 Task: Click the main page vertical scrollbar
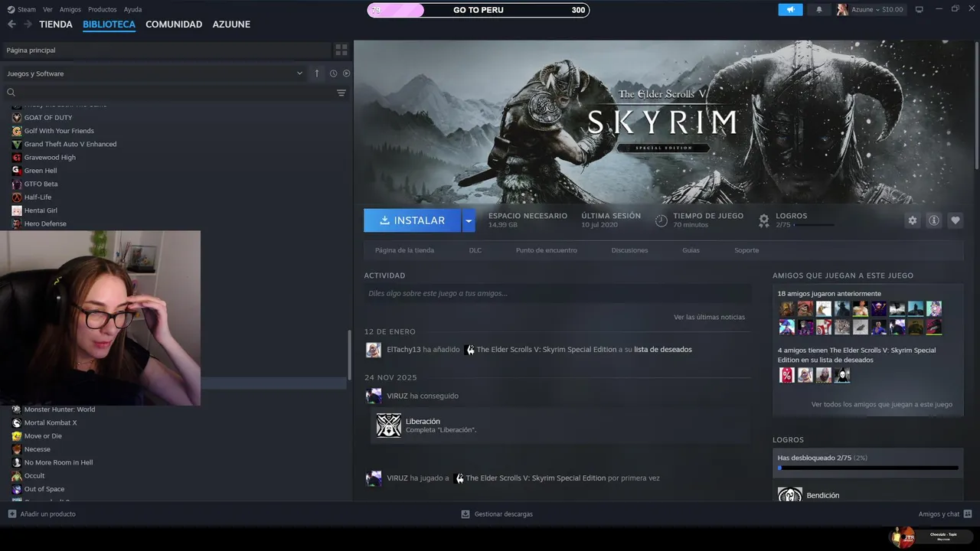tap(977, 107)
